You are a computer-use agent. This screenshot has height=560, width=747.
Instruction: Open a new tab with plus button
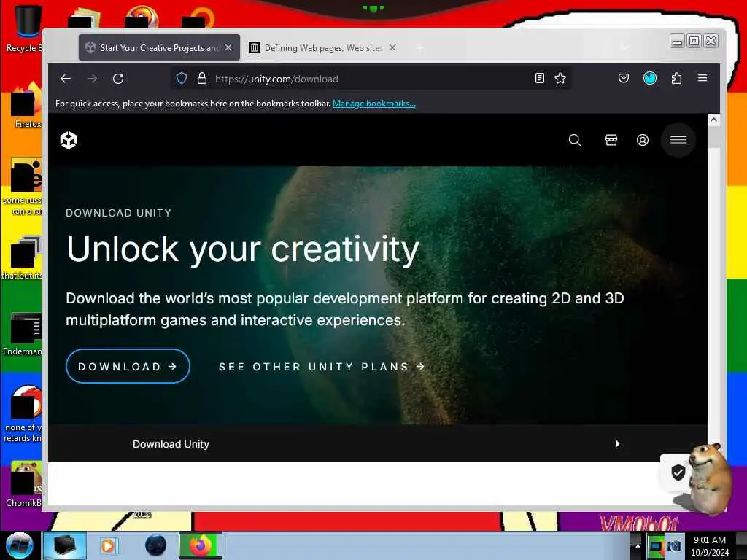(x=419, y=48)
